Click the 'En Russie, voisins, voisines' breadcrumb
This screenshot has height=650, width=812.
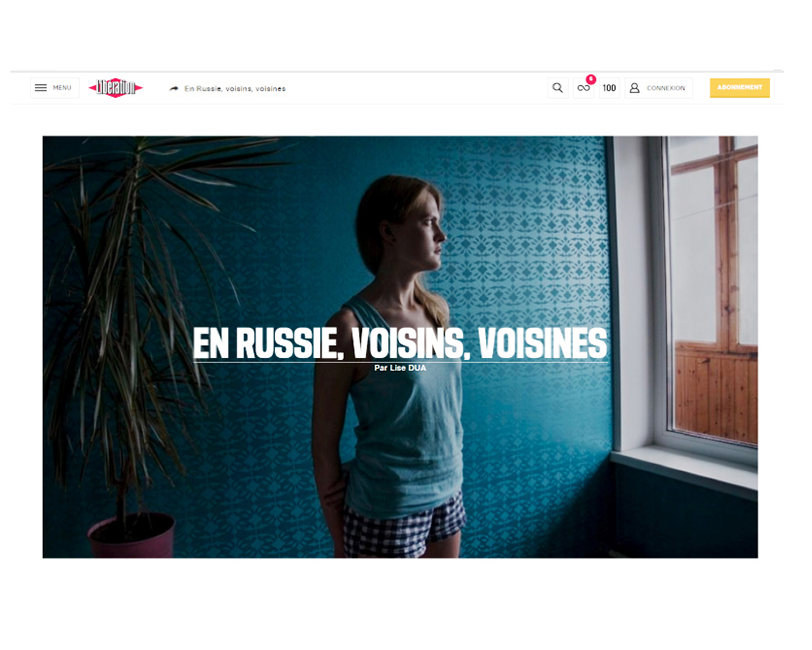point(235,89)
